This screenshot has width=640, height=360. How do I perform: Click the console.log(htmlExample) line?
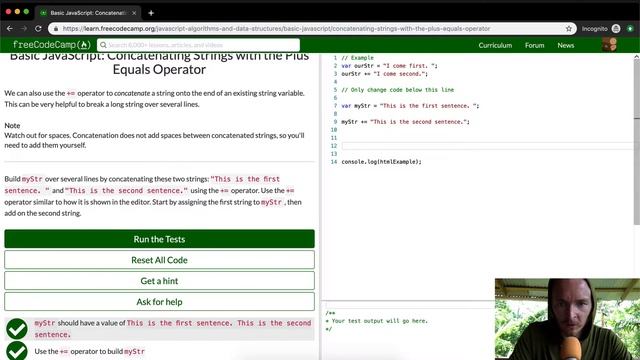(x=381, y=162)
